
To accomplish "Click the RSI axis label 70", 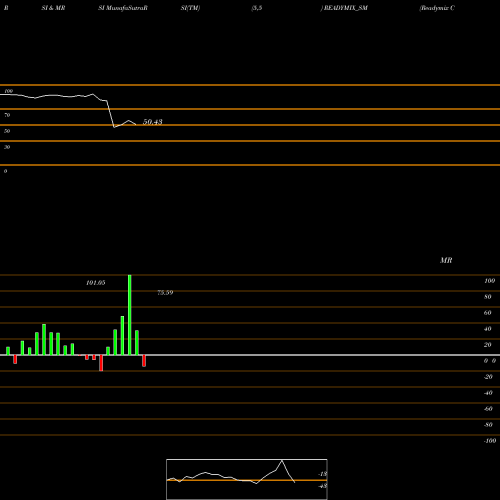I will coord(7,115).
